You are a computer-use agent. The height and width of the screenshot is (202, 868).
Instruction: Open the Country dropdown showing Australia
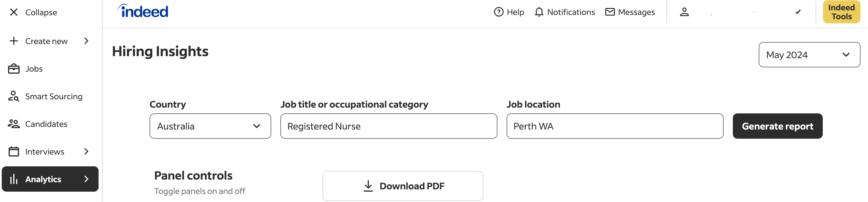pos(210,126)
